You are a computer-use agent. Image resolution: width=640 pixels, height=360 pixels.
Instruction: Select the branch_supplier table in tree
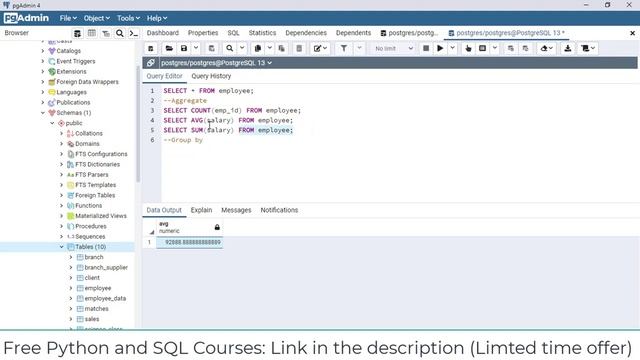pyautogui.click(x=106, y=268)
